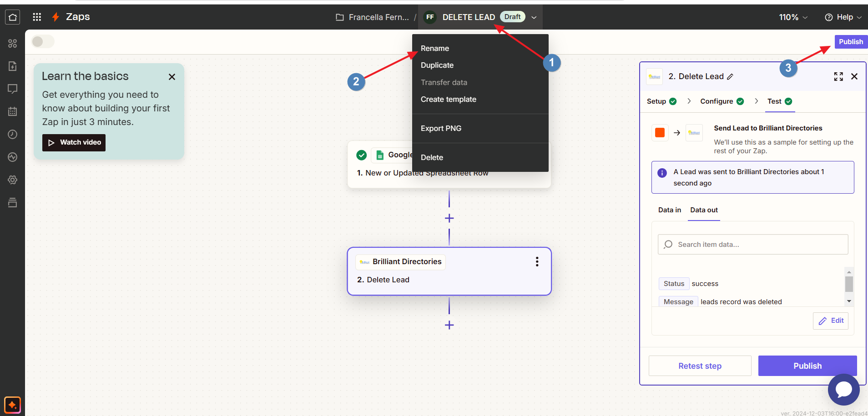Viewport: 868px width, 416px height.
Task: Switch to the Data out tab
Action: pos(704,210)
